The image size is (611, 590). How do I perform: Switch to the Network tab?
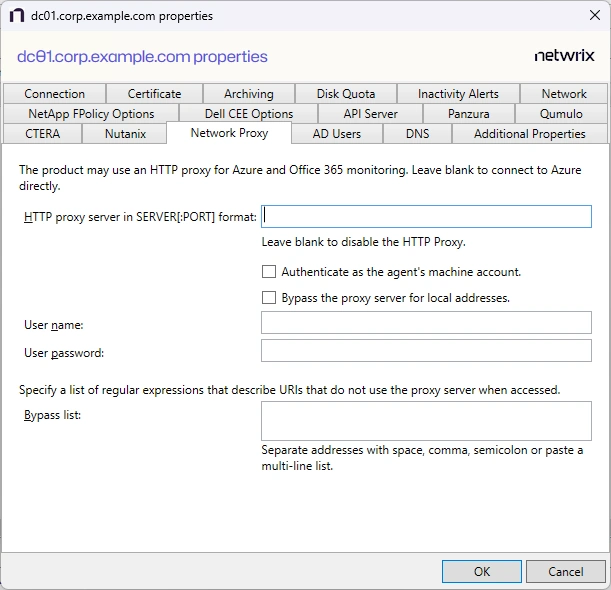coord(564,94)
